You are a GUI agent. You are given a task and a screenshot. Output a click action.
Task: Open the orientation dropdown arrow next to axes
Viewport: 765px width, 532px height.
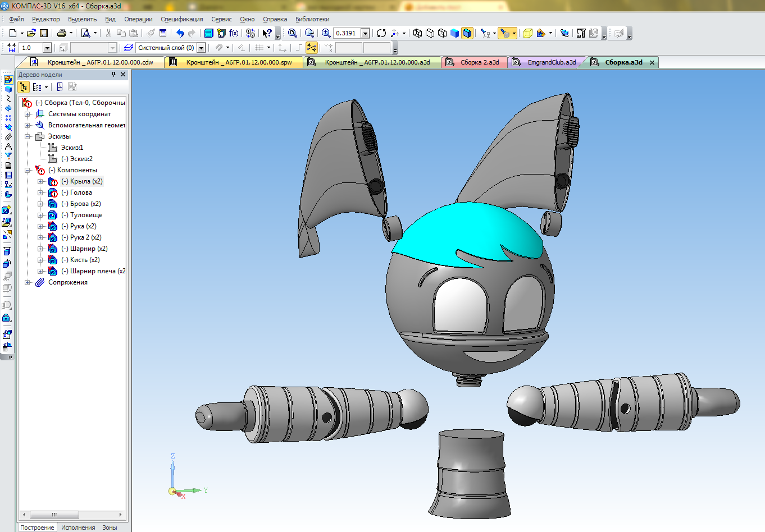pos(404,33)
